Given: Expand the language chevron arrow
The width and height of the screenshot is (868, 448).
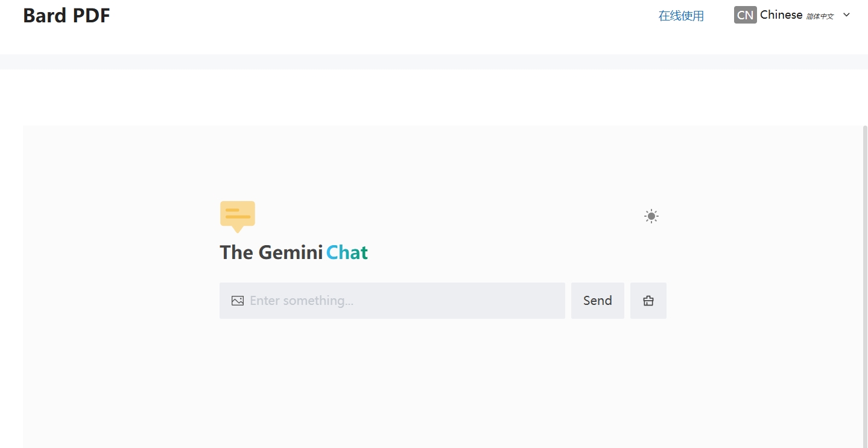Looking at the screenshot, I should pos(846,15).
